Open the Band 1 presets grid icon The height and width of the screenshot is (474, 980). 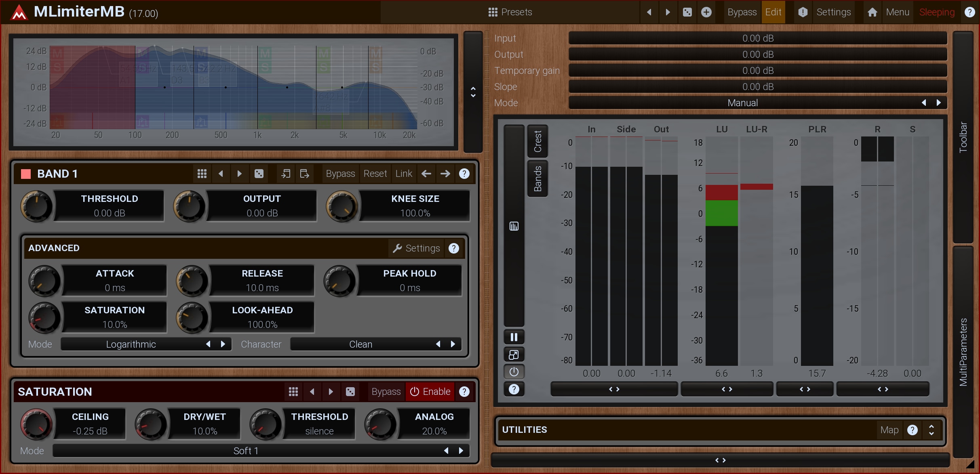[202, 174]
